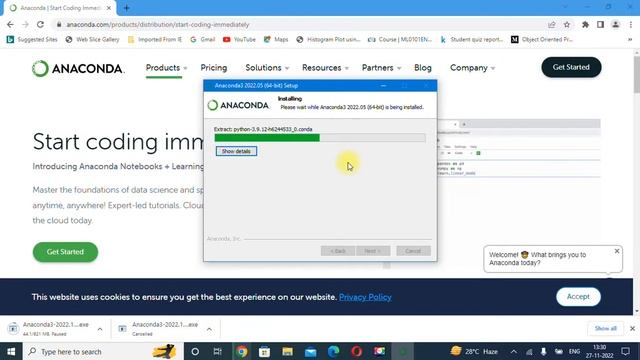640x360 pixels.
Task: Accept the website cookies
Action: [x=578, y=297]
